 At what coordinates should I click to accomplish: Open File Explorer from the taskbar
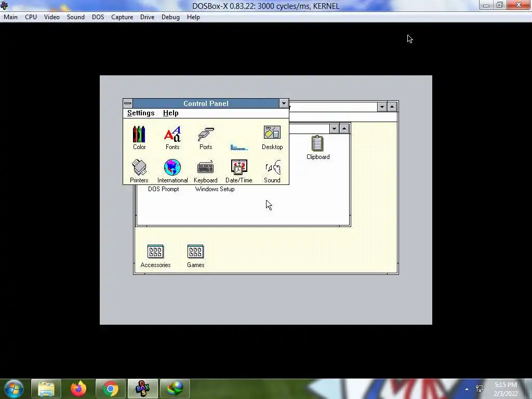coord(46,389)
